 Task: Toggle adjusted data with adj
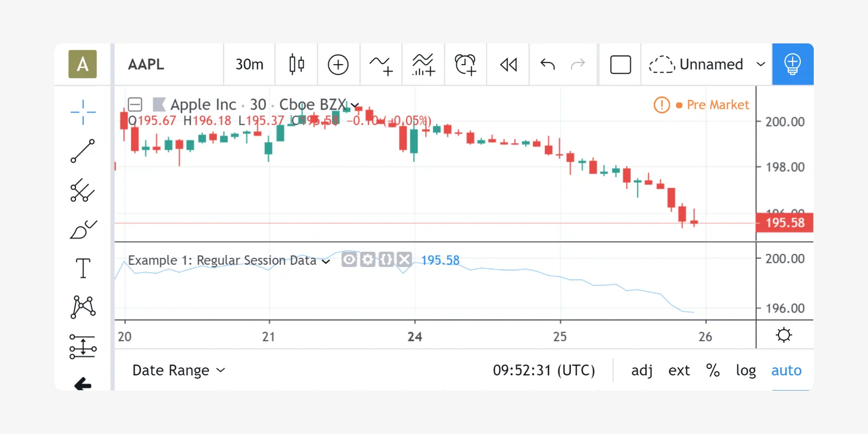(x=642, y=371)
